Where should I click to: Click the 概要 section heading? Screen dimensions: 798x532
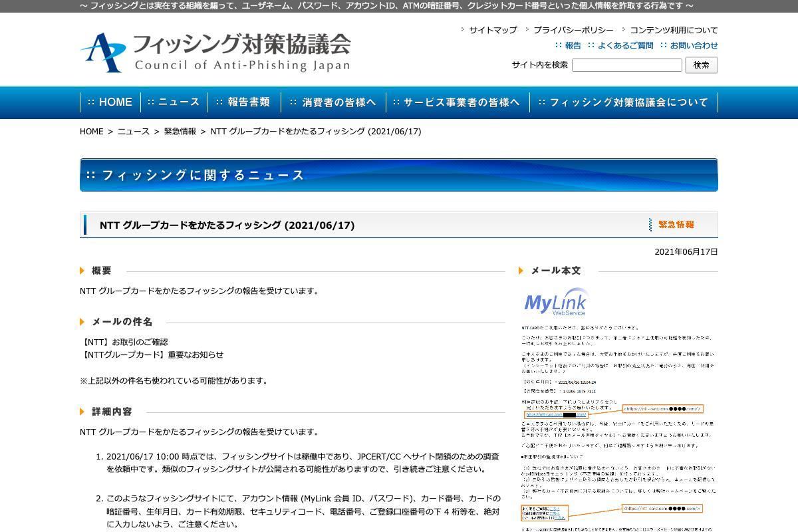[102, 271]
